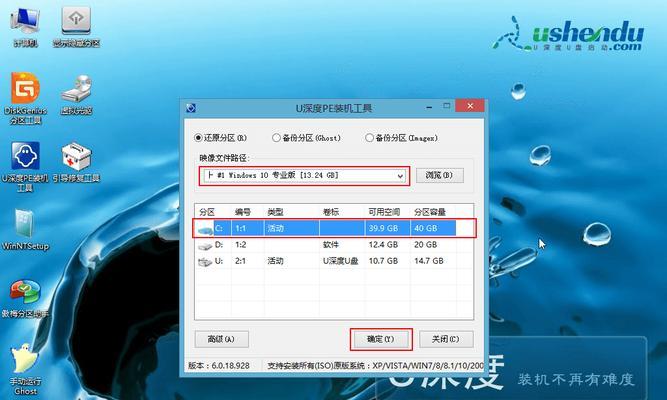The height and width of the screenshot is (400, 667).
Task: Select the 还原分区(R) radio option
Action: [220, 138]
